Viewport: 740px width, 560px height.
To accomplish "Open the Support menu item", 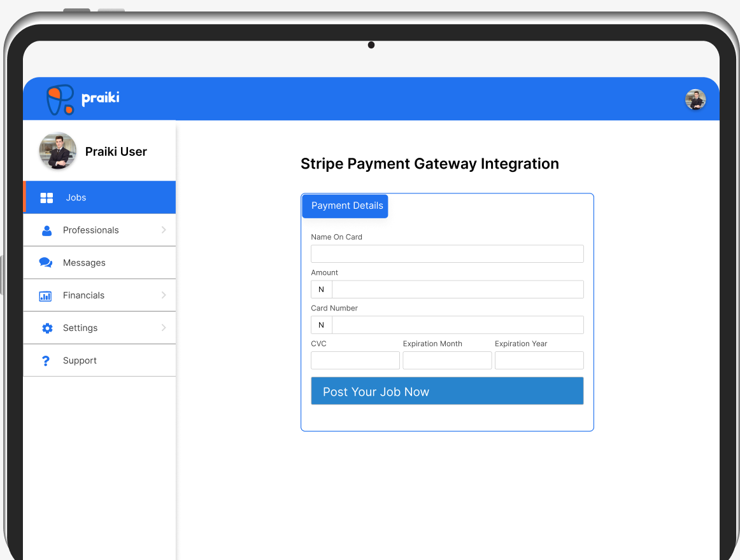I will [x=99, y=360].
